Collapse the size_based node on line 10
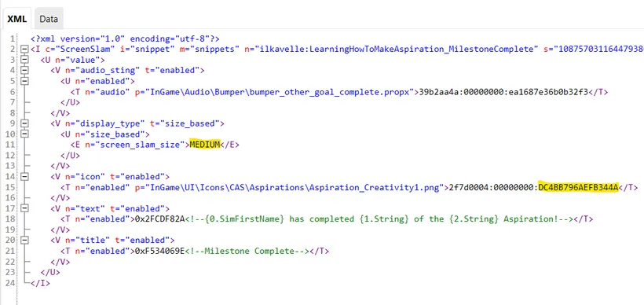Image resolution: width=644 pixels, height=305 pixels. [x=24, y=134]
